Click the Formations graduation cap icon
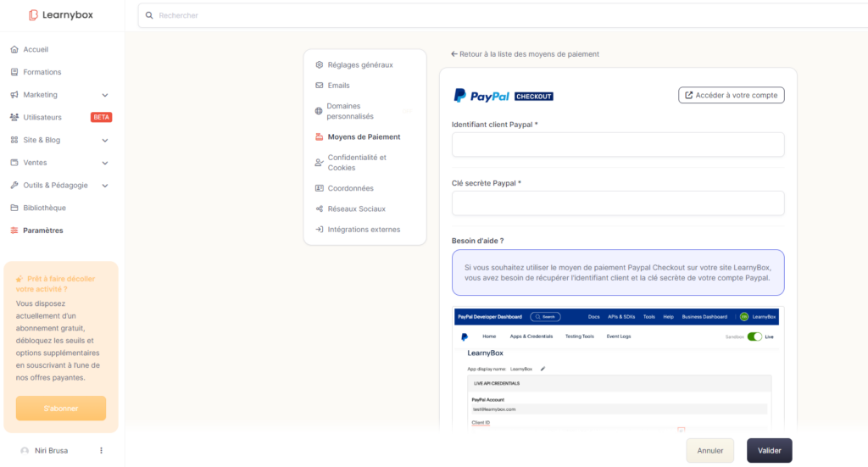Screen dimensions: 868x467 pos(14,72)
